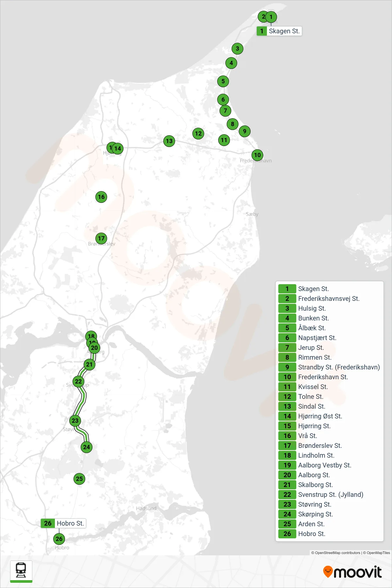The width and height of the screenshot is (392, 588).
Task: Open OpenStreetMap contributors attribution link
Action: click(x=335, y=553)
